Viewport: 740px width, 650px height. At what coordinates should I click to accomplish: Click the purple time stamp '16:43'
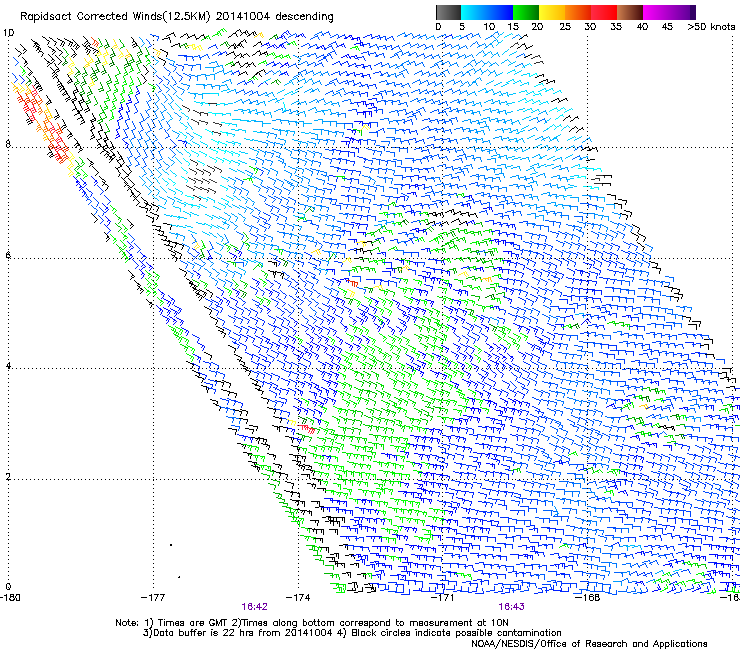[511, 607]
